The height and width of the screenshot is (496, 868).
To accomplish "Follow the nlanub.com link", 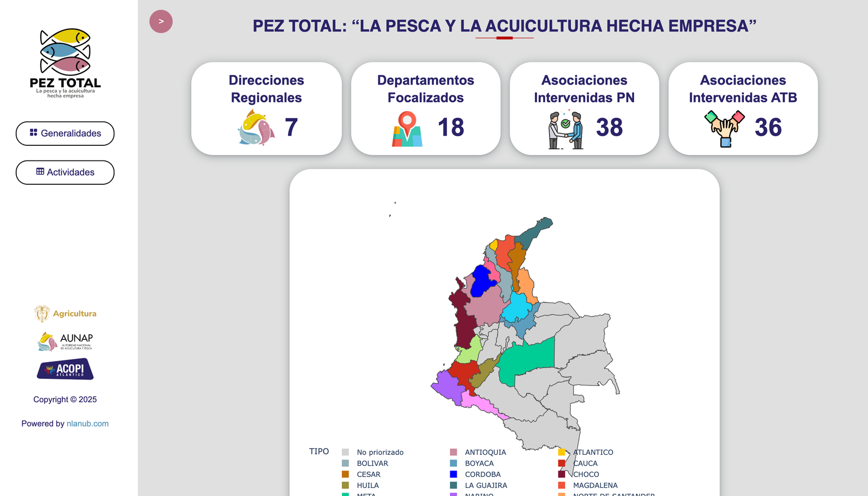I will [87, 424].
